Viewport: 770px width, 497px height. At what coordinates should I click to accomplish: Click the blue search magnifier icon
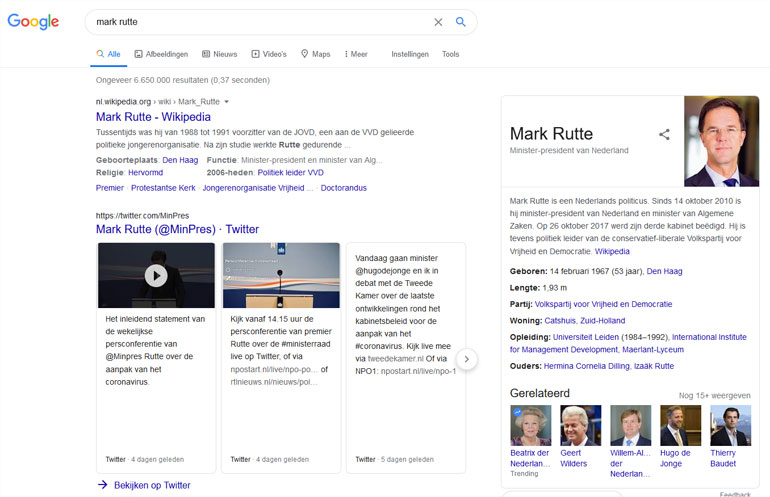click(461, 22)
